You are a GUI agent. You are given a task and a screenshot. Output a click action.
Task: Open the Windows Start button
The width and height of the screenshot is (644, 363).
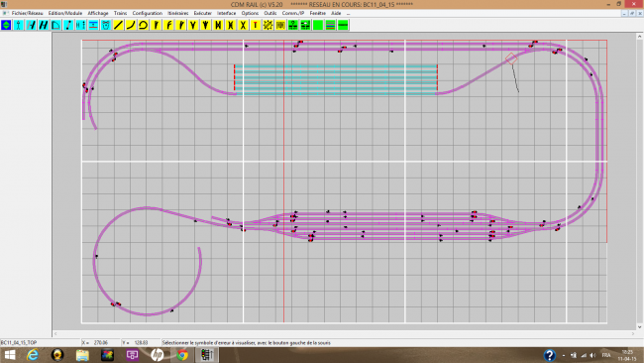point(9,355)
